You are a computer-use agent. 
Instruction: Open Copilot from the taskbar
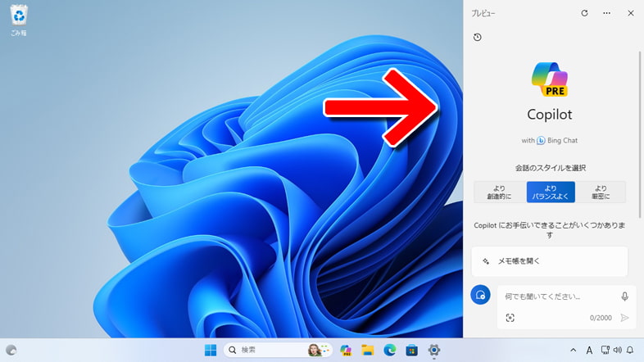(346, 350)
